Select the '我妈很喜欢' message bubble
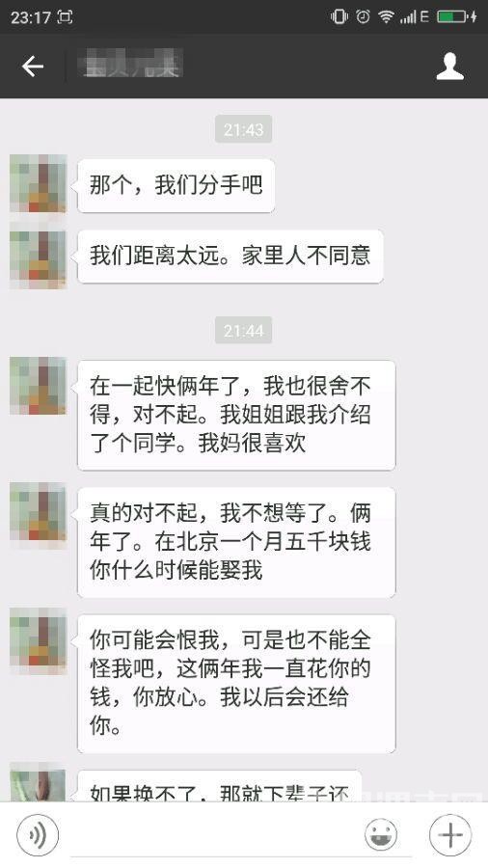 tap(236, 415)
